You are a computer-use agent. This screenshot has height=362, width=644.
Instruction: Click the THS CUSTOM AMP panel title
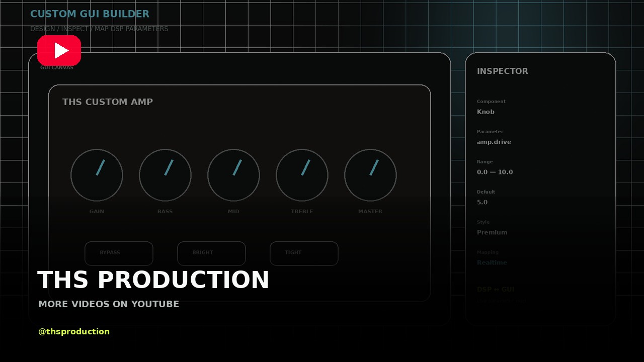pyautogui.click(x=108, y=102)
